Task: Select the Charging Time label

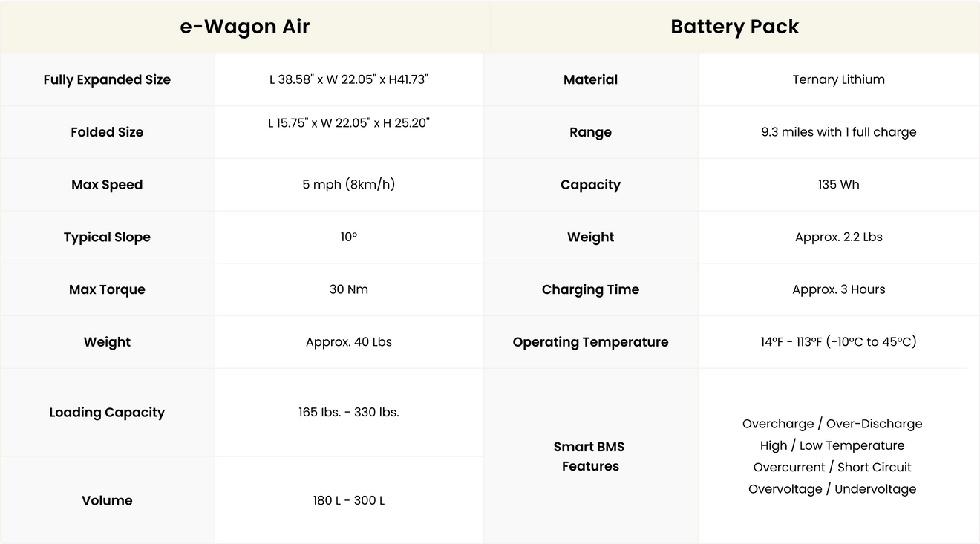Action: pyautogui.click(x=590, y=289)
